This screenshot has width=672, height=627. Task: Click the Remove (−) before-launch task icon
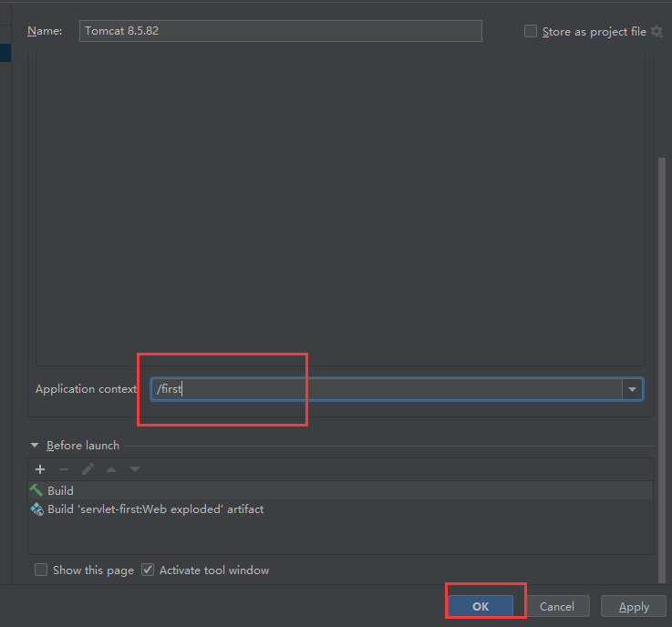point(64,469)
